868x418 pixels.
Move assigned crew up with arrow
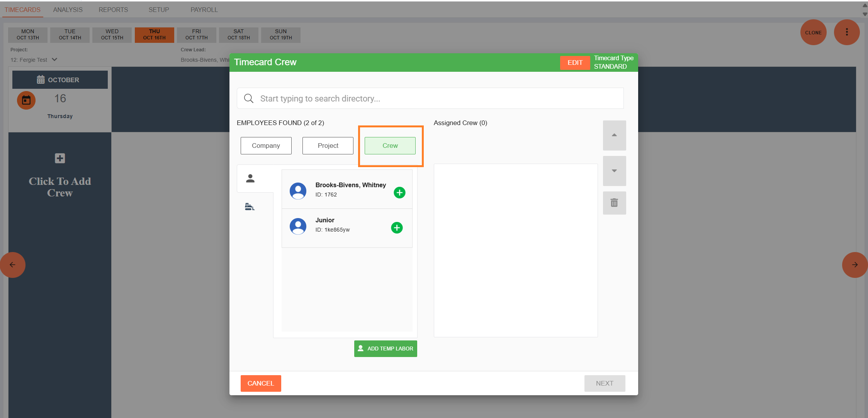click(x=614, y=135)
